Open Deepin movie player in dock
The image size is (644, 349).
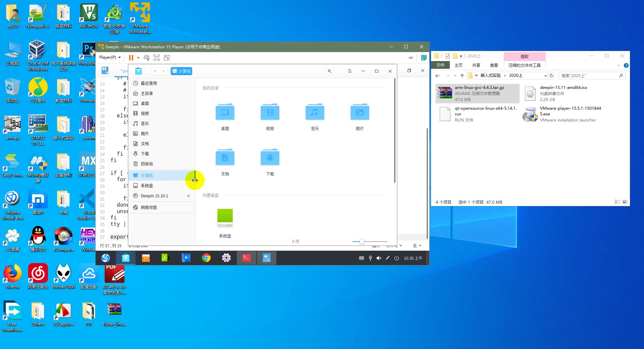tap(186, 258)
